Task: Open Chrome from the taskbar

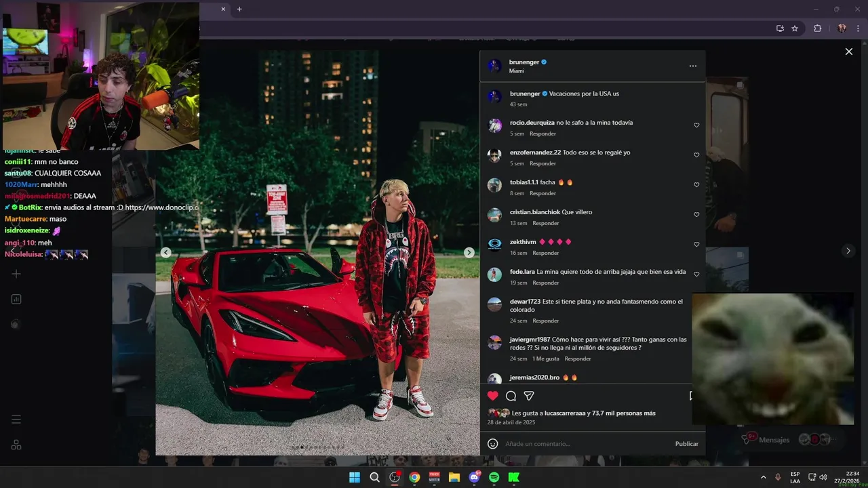Action: [414, 477]
